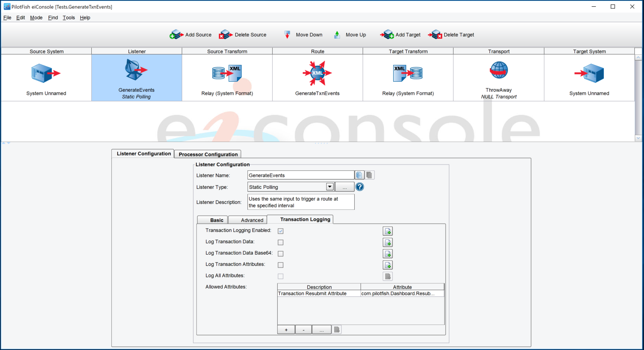Switch to Listener Configuration tab
This screenshot has width=644, height=350.
coord(143,154)
